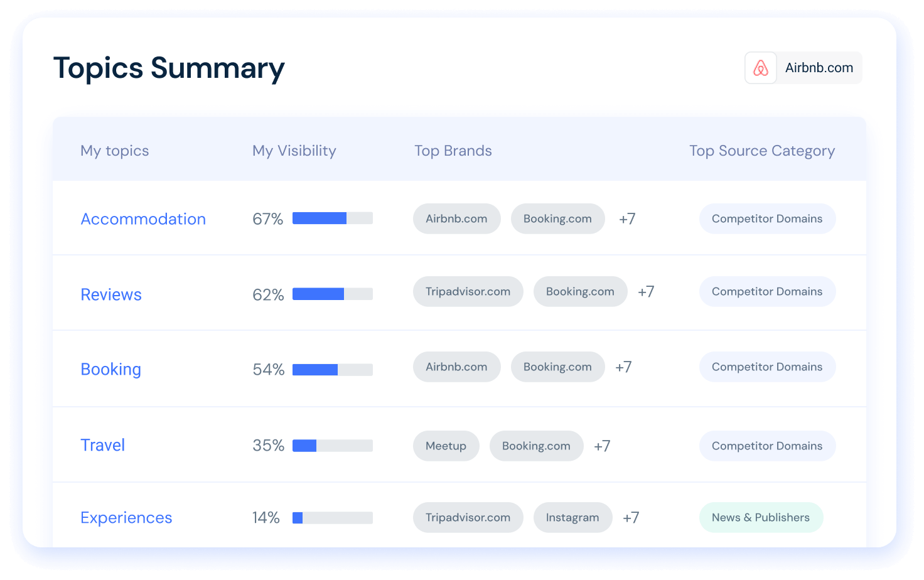Click Competitor Domains tag in Reviews row
This screenshot has height=580, width=924.
click(766, 292)
